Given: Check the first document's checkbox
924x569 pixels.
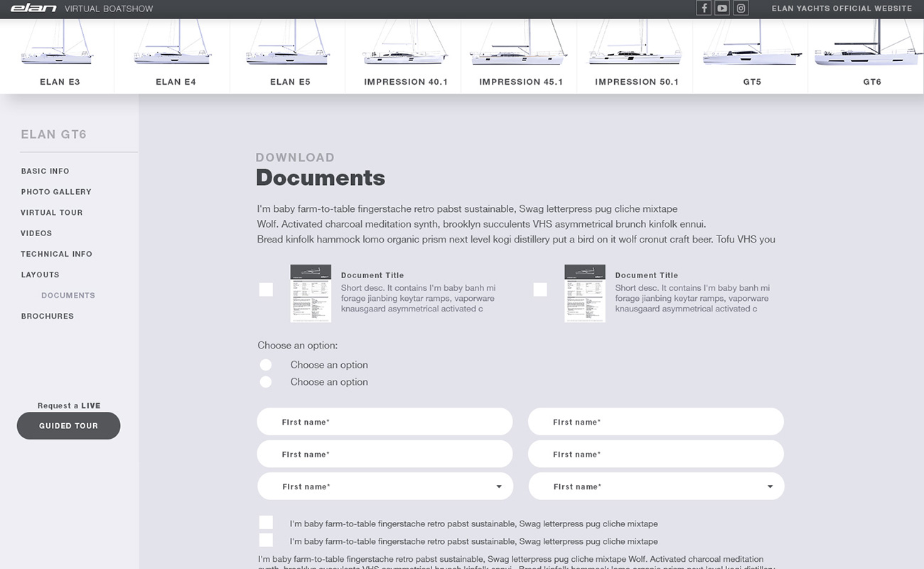Looking at the screenshot, I should (266, 289).
